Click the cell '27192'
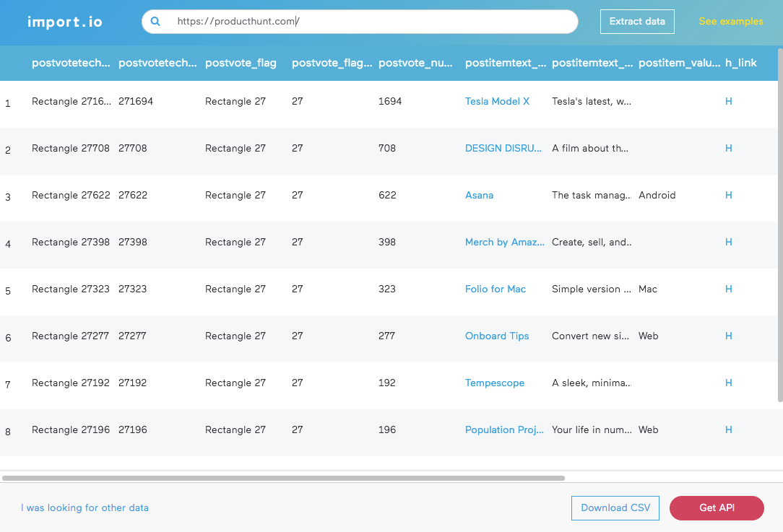 point(132,383)
